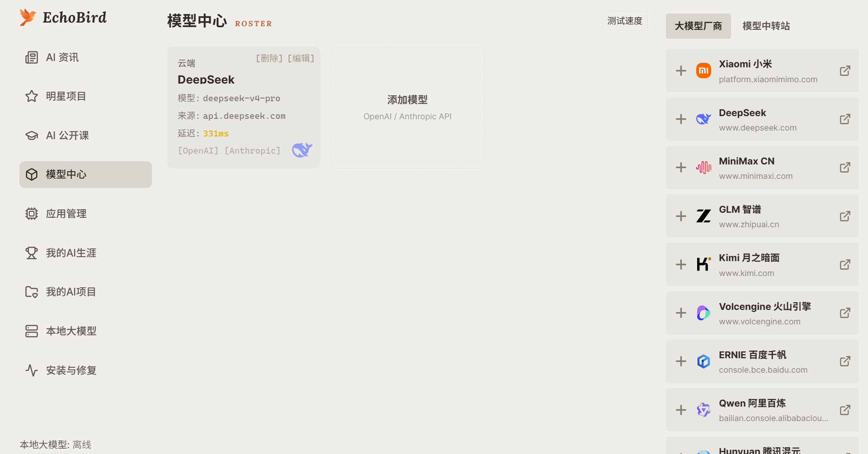Click the Qwen logo

pos(703,410)
